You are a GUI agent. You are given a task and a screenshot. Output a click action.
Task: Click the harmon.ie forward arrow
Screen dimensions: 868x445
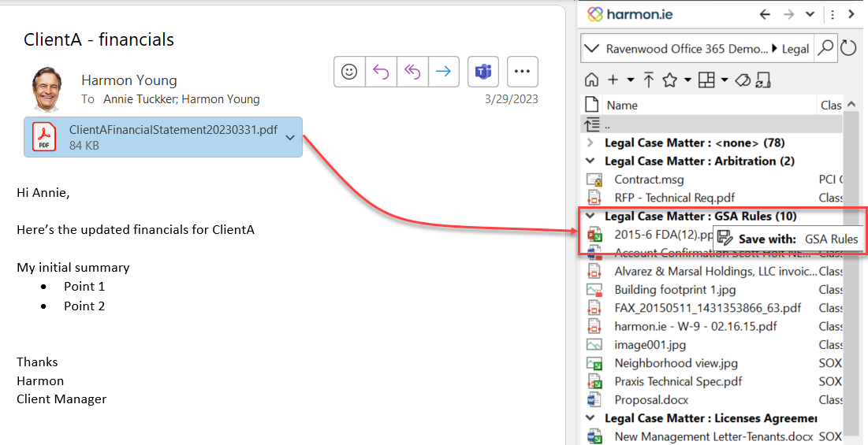[x=789, y=14]
